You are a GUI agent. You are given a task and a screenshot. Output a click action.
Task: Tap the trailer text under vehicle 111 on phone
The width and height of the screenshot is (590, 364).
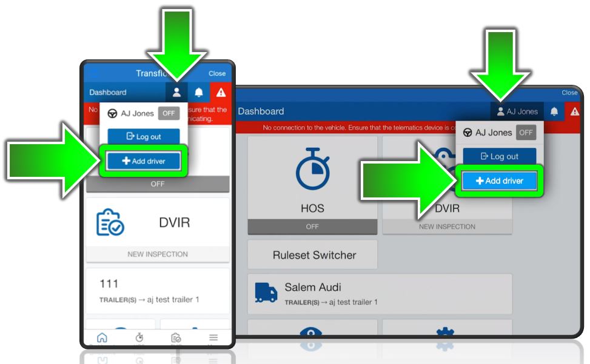tap(149, 300)
